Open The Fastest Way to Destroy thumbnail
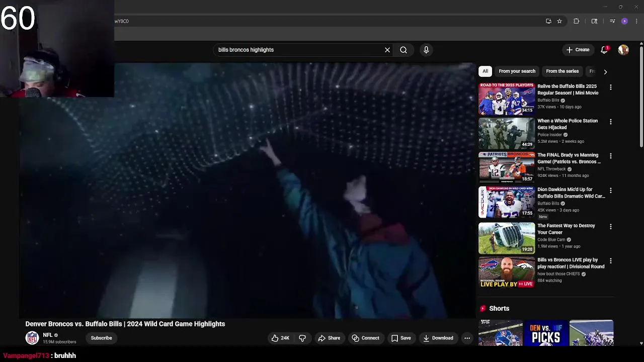 tap(507, 238)
